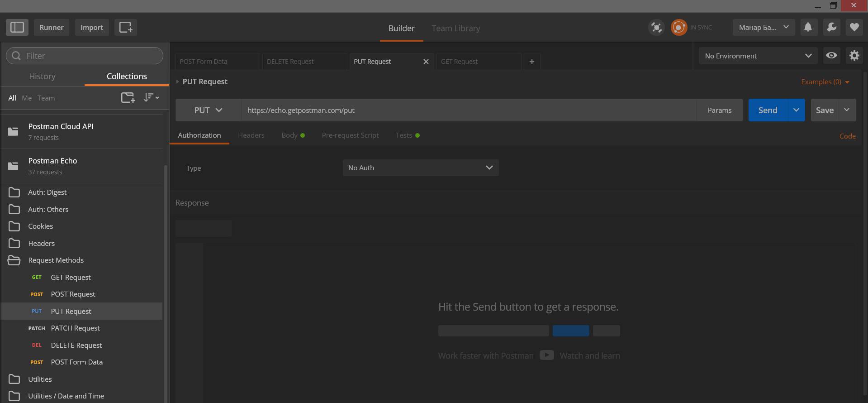Open notifications with the bell icon
Image resolution: width=868 pixels, height=403 pixels.
tap(808, 27)
